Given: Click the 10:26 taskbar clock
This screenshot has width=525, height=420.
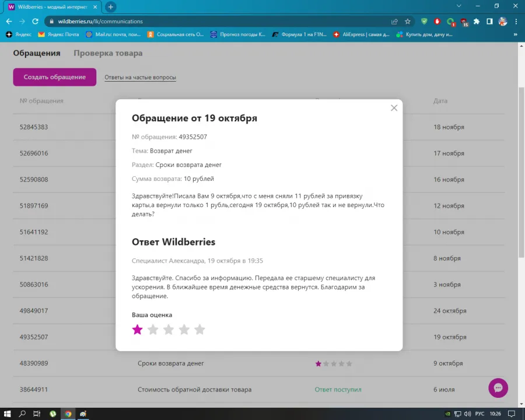Looking at the screenshot, I should 495,414.
